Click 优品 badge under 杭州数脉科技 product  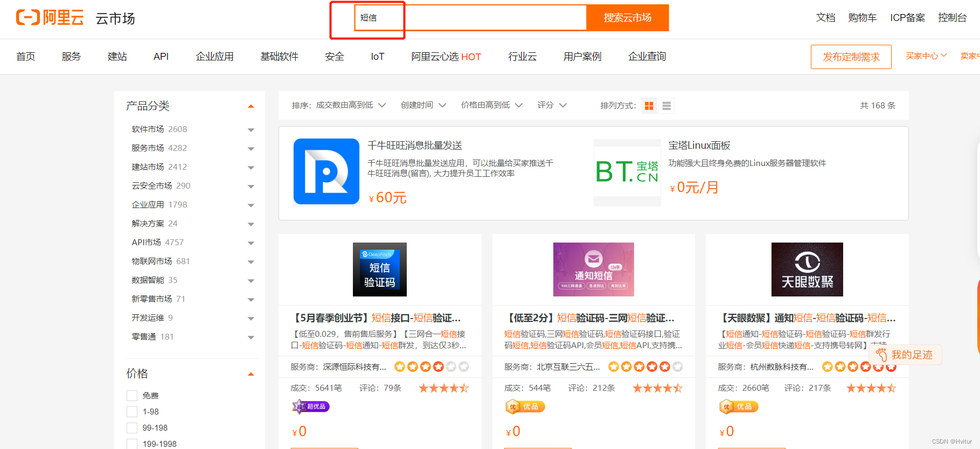tap(739, 406)
